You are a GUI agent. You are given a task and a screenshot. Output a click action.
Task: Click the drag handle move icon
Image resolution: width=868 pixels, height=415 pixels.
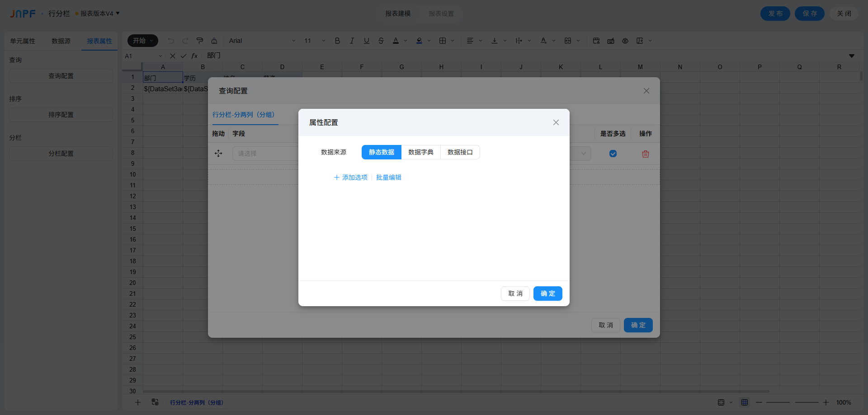[x=218, y=154]
